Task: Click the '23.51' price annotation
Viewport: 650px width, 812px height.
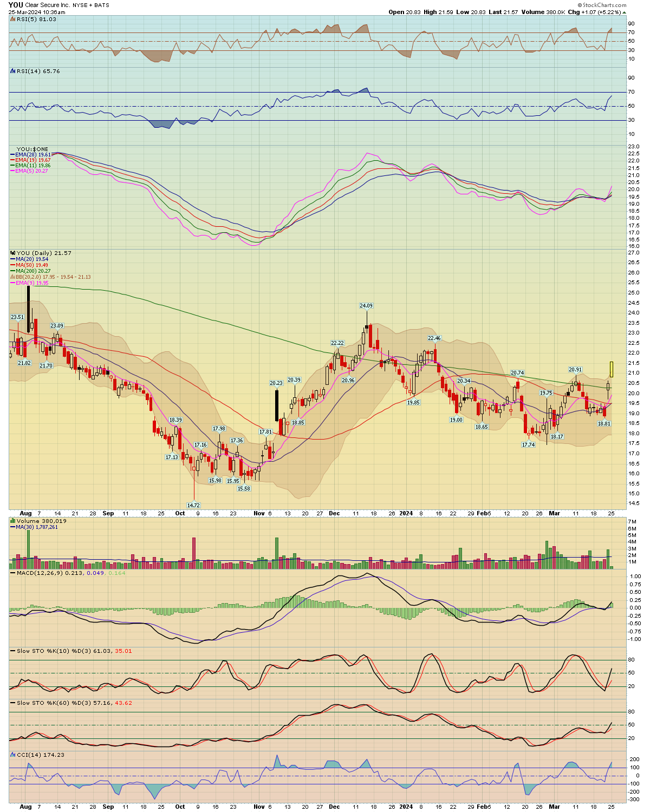Action: coord(17,317)
